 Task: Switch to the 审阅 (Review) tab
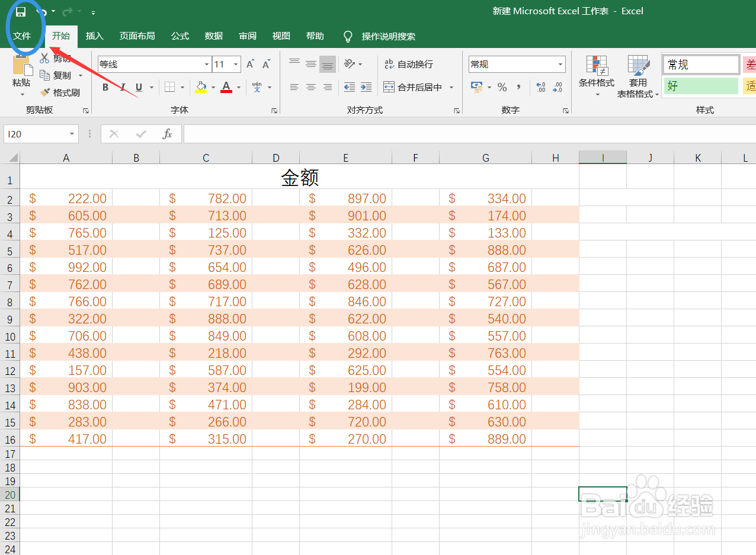(248, 36)
